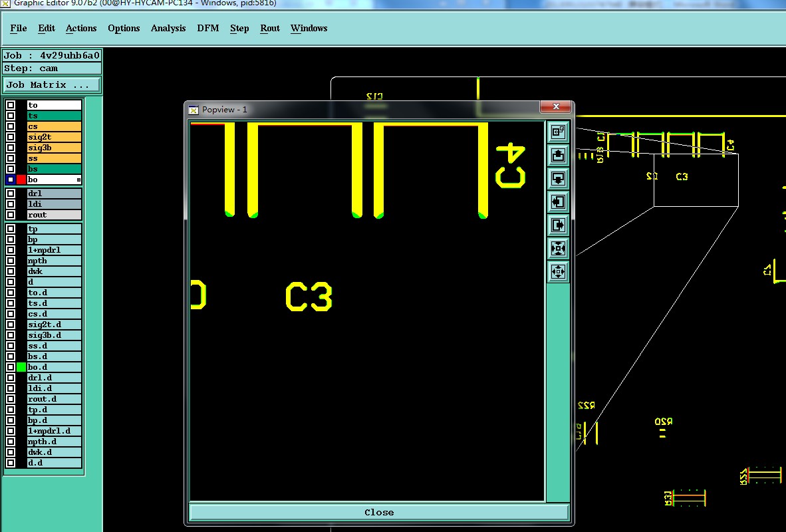Tick the checkbox beside the ts layer
786x532 pixels.
(11, 115)
